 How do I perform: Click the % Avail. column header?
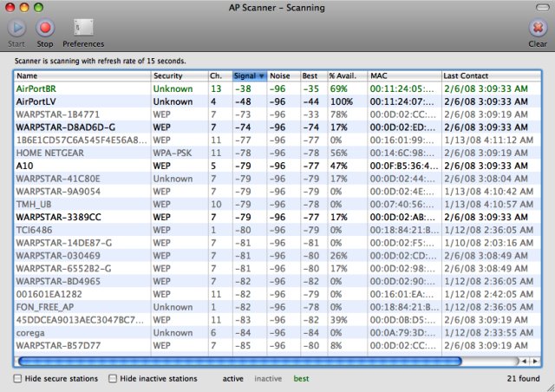[346, 76]
